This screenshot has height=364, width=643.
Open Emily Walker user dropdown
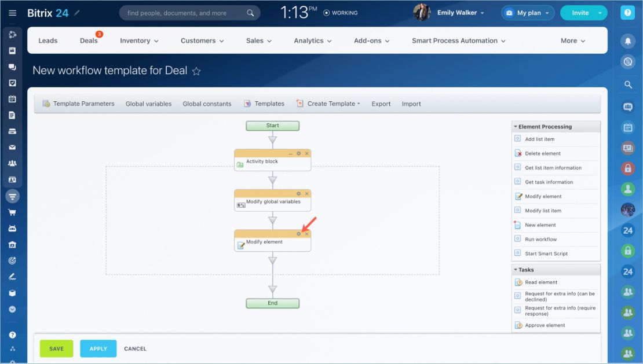click(461, 13)
